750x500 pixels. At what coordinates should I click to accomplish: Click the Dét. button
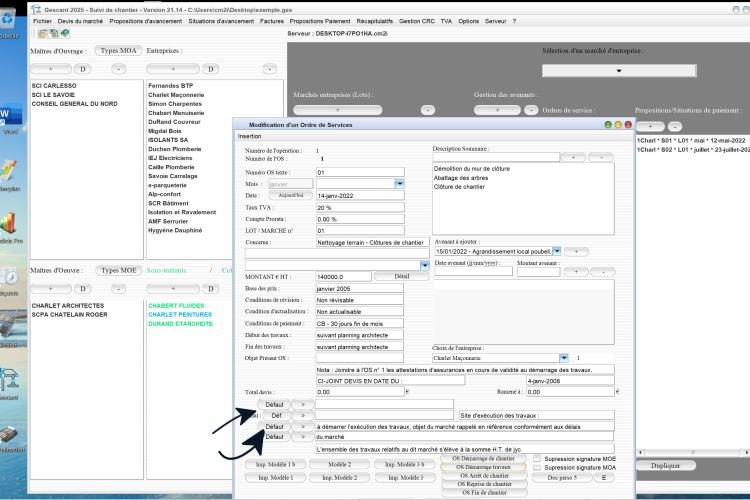click(x=276, y=415)
